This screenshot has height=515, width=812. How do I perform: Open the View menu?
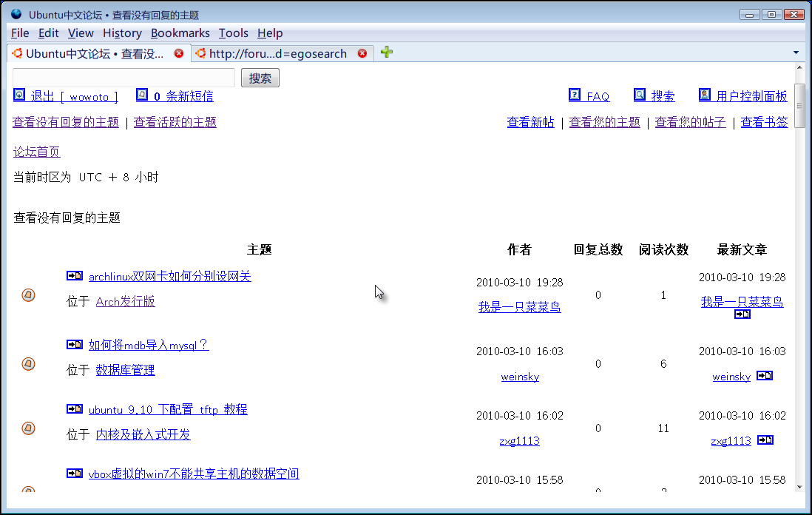coord(81,33)
